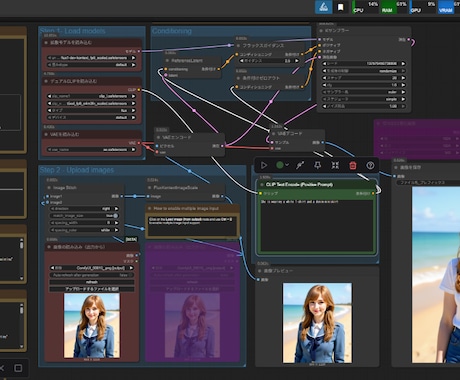Select the Step 2 Upload images group title
The width and height of the screenshot is (460, 380).
tap(77, 170)
